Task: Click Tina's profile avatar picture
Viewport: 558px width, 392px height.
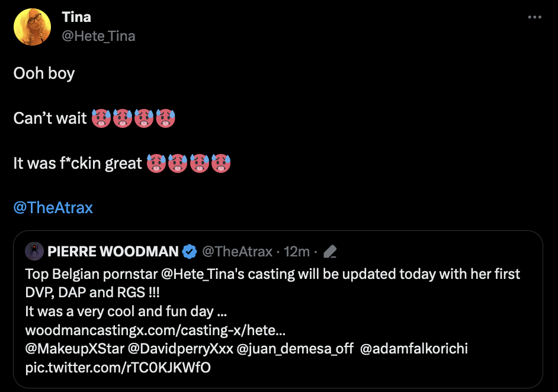Action: [32, 27]
